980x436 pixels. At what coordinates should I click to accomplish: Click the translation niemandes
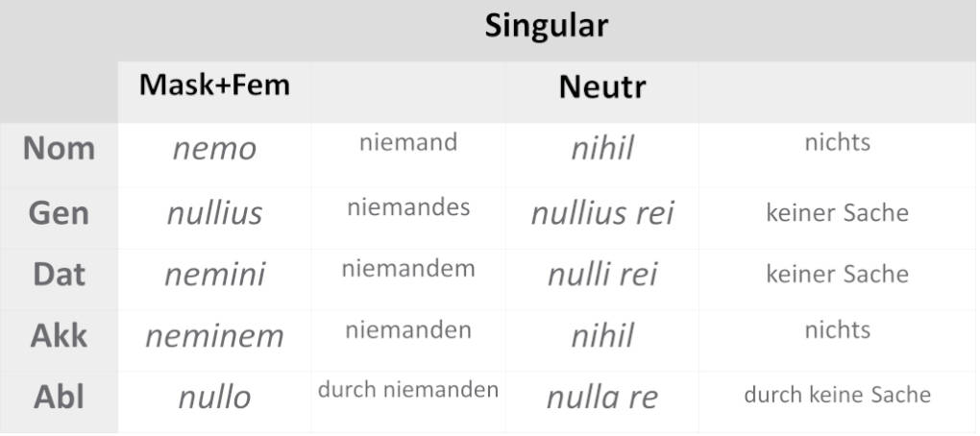tap(408, 206)
